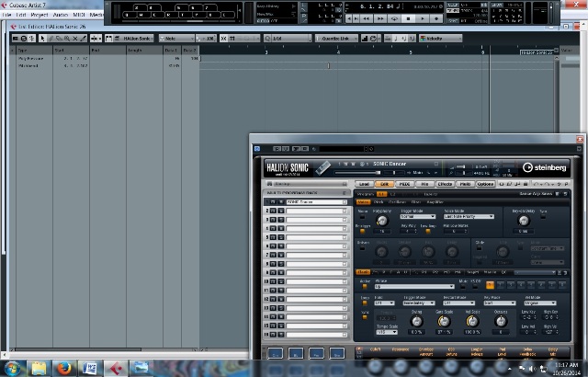
Task: Switch to the Load page in HALion Sonic
Action: coord(364,184)
